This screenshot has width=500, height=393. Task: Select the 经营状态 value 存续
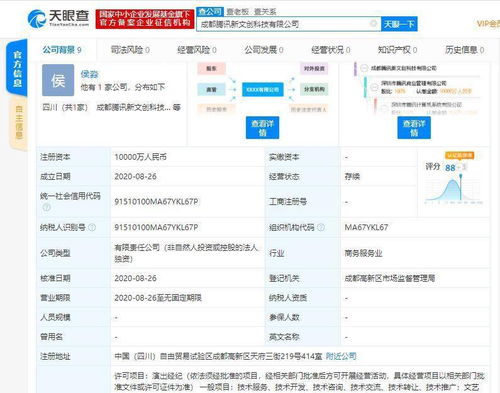click(352, 176)
